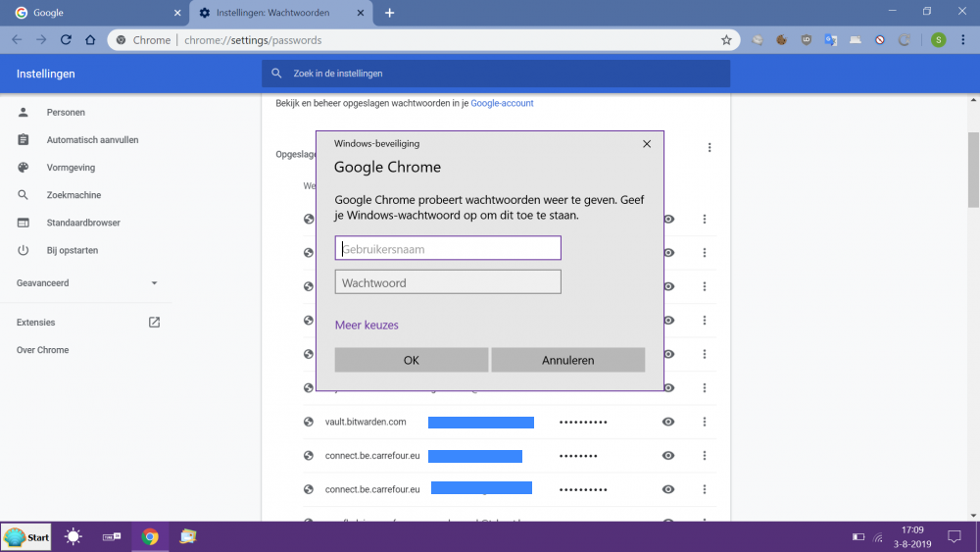This screenshot has width=980, height=552.
Task: Show password for vault.bitwarden.com
Action: click(668, 422)
